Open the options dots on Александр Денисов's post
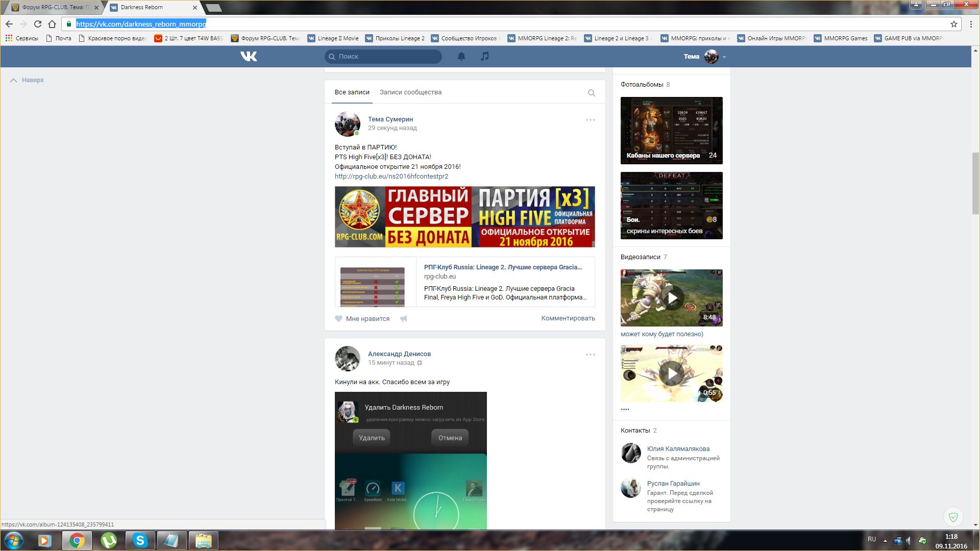980x551 pixels. click(591, 355)
